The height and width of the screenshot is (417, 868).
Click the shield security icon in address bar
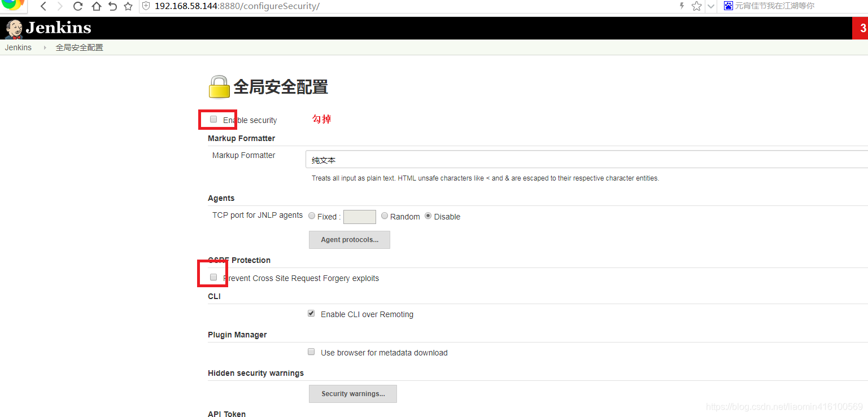pos(146,6)
